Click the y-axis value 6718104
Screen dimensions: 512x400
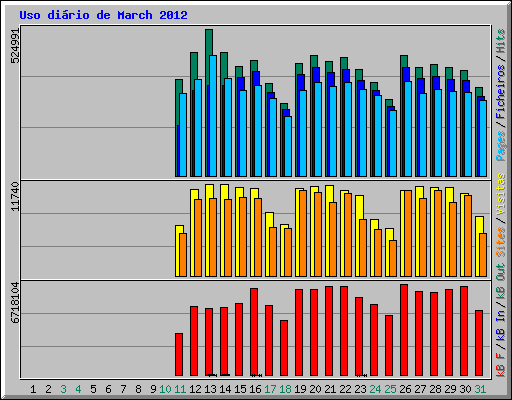pyautogui.click(x=15, y=303)
